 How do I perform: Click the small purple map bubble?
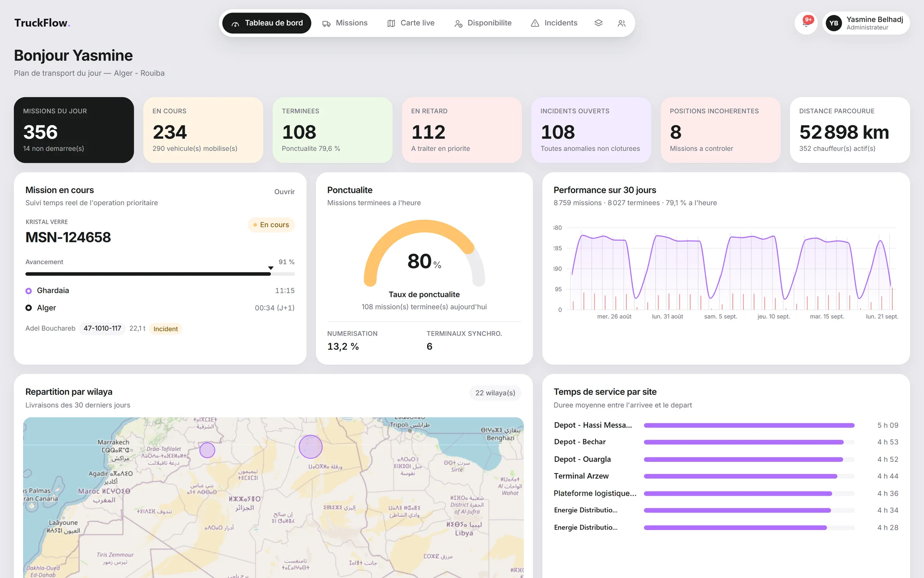(x=207, y=450)
